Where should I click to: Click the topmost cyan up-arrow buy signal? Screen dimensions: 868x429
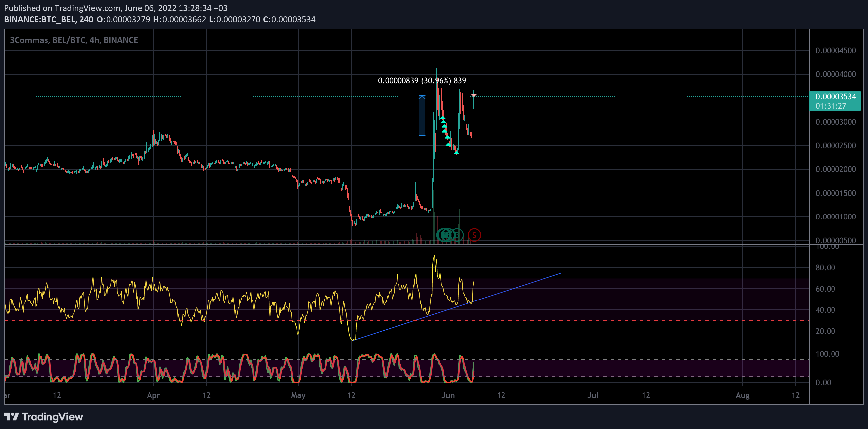[x=442, y=118]
